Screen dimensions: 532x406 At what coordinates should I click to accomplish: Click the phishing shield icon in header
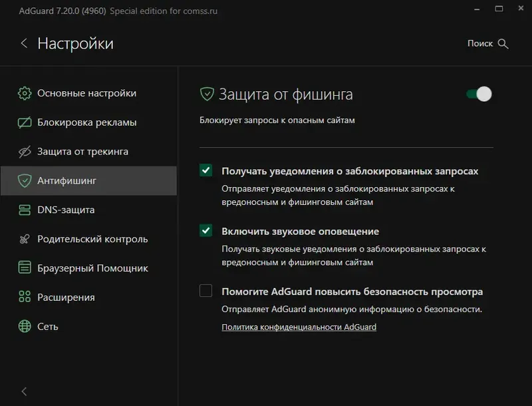pos(207,94)
